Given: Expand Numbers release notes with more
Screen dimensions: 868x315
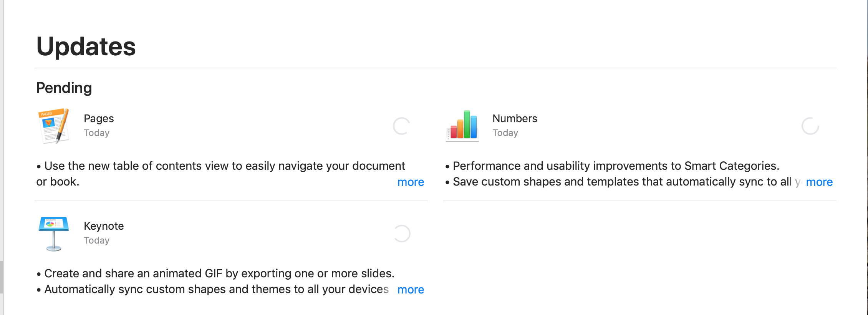Looking at the screenshot, I should point(819,182).
